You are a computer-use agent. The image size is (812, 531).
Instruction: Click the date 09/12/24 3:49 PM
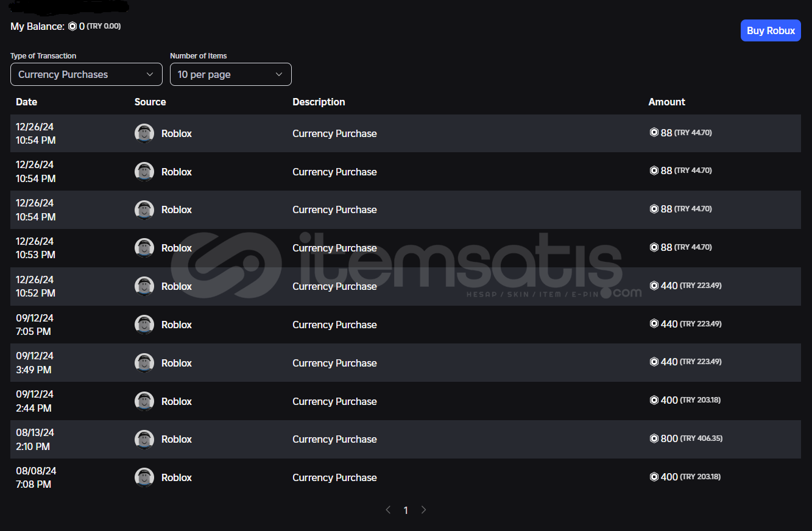click(35, 363)
